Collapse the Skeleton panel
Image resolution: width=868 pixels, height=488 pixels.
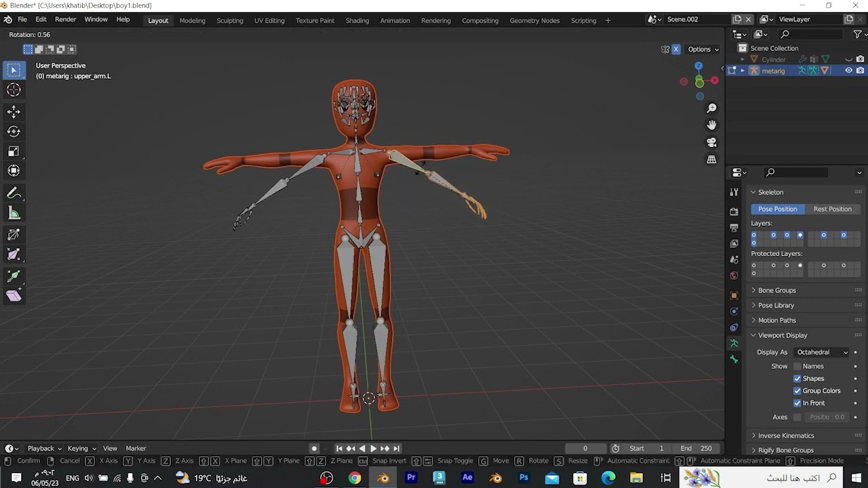click(770, 192)
